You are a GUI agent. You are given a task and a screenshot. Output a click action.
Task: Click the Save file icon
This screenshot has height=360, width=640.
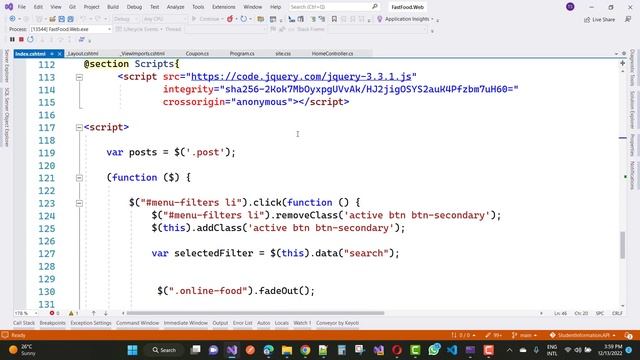point(62,19)
